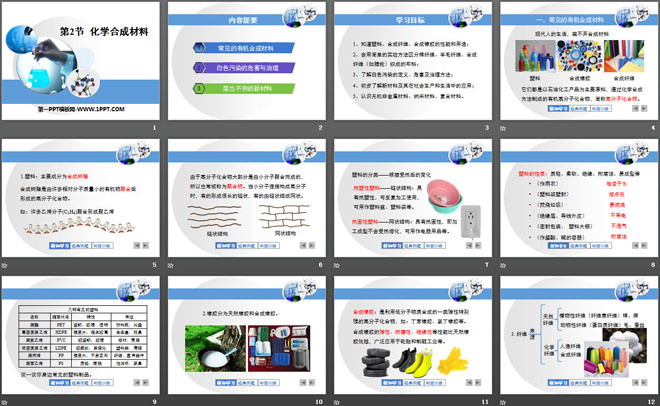Click next arrow button on slide 4

tap(644, 109)
